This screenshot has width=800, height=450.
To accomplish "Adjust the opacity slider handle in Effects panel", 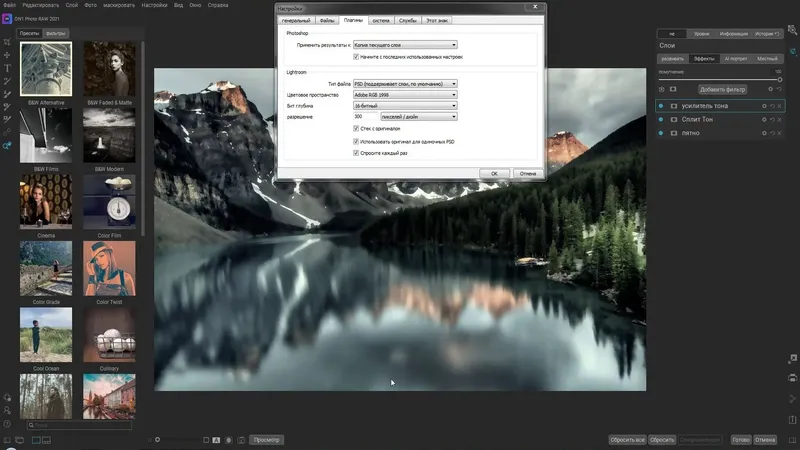I will click(x=780, y=80).
